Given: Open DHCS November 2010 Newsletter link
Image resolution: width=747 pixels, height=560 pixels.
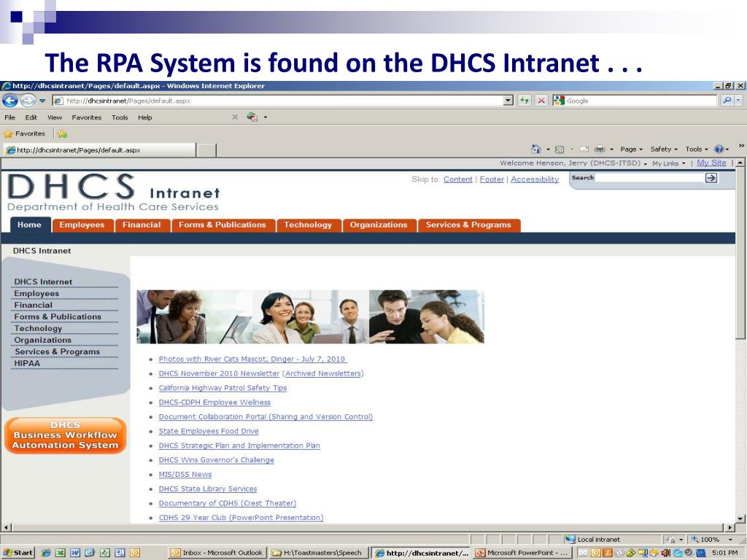Looking at the screenshot, I should (219, 373).
